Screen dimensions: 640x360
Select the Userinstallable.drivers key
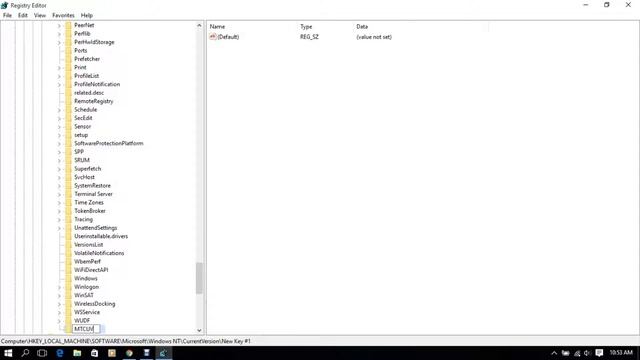point(101,236)
